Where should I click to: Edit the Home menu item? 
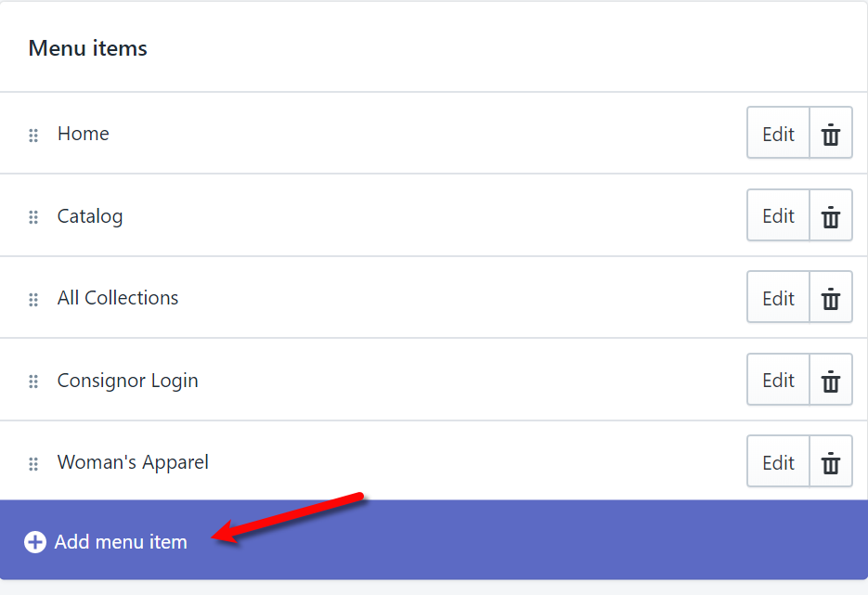click(x=778, y=133)
